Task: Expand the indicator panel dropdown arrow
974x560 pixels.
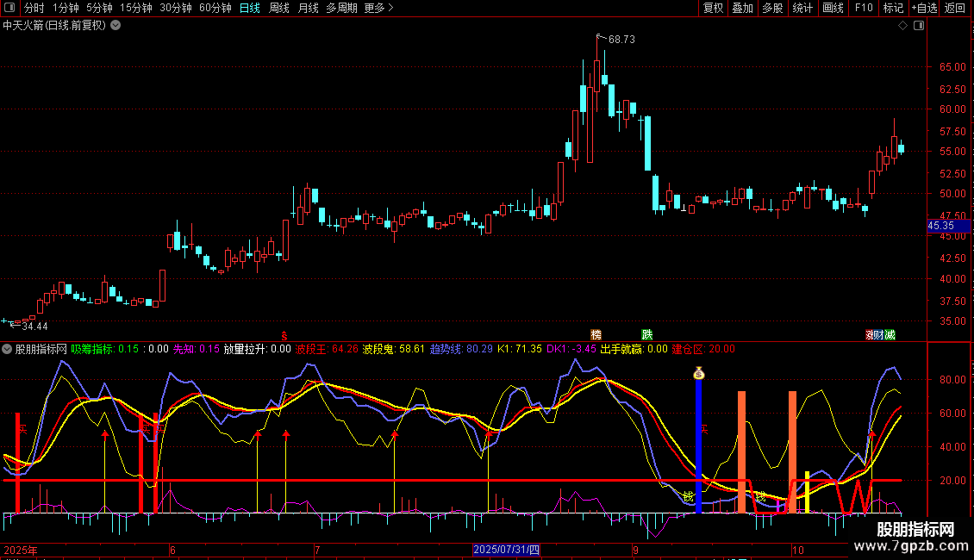Action: 8,349
